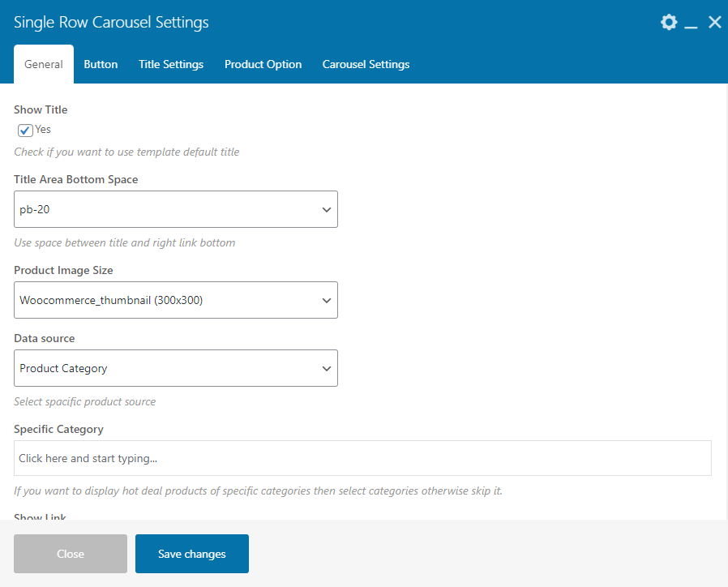This screenshot has height=587, width=728.
Task: Uncheck the Show Title checkbox
Action: 25,130
